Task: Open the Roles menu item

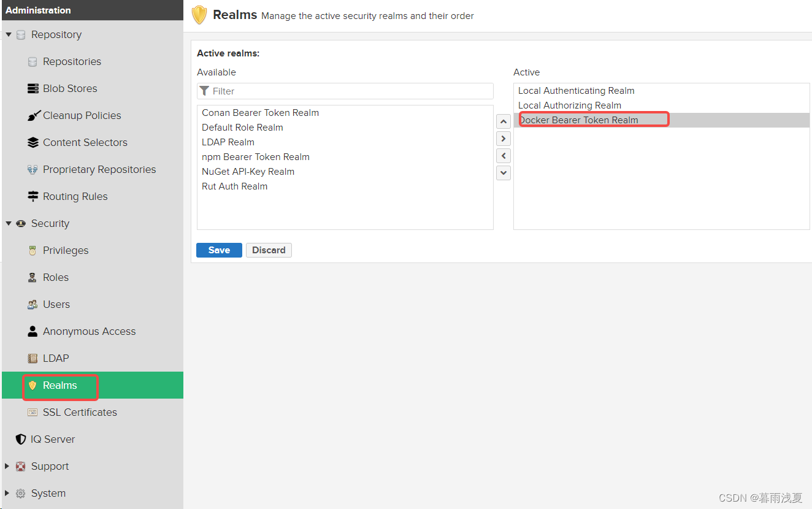Action: (x=56, y=278)
